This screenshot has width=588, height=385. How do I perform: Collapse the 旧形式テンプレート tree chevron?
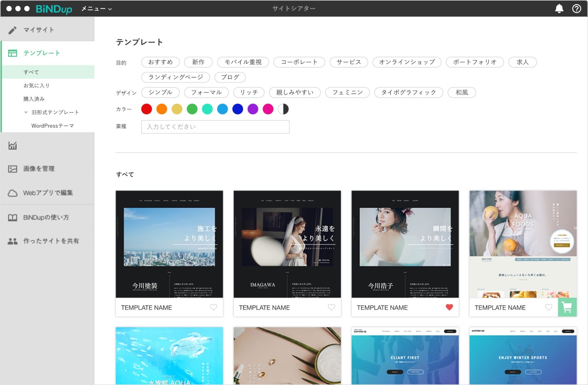click(x=26, y=112)
